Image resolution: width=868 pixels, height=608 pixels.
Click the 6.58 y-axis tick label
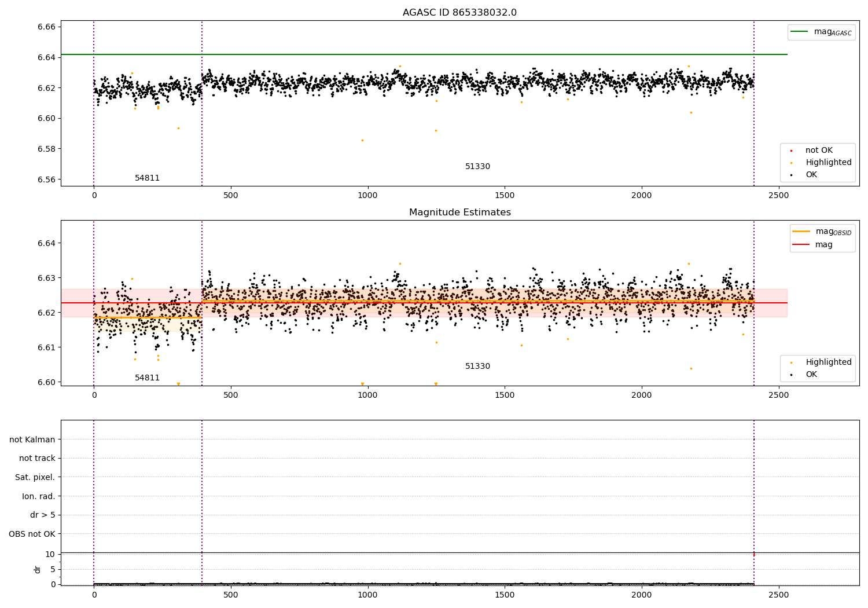coord(46,149)
